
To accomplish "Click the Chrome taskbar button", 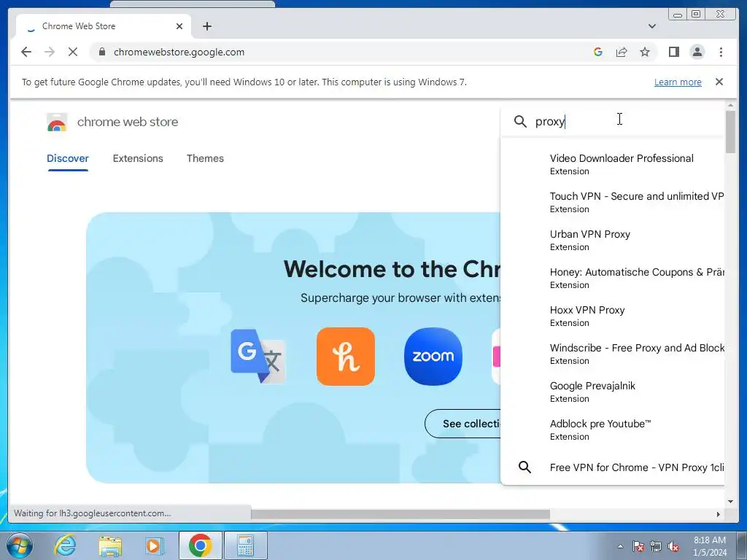I will [200, 545].
